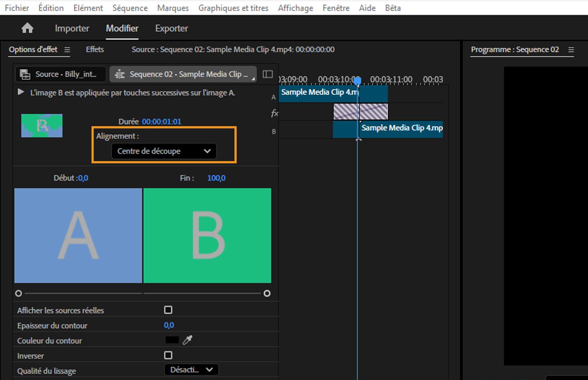
Task: Open the Couleur du contour swatch
Action: pyautogui.click(x=172, y=340)
